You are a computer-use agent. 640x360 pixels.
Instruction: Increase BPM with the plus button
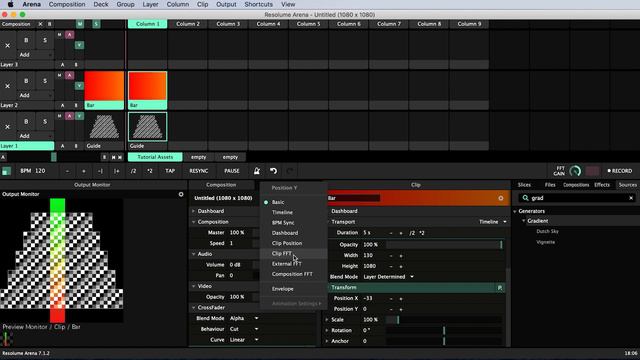click(84, 171)
